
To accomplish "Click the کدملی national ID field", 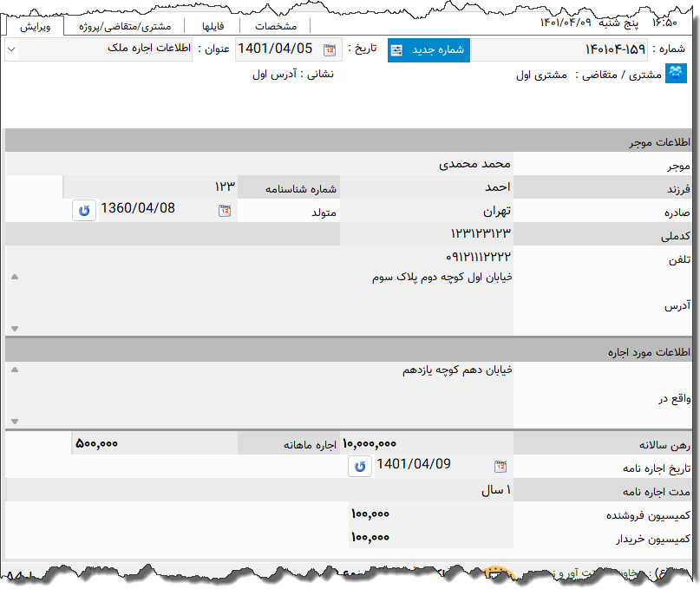I will [x=347, y=234].
